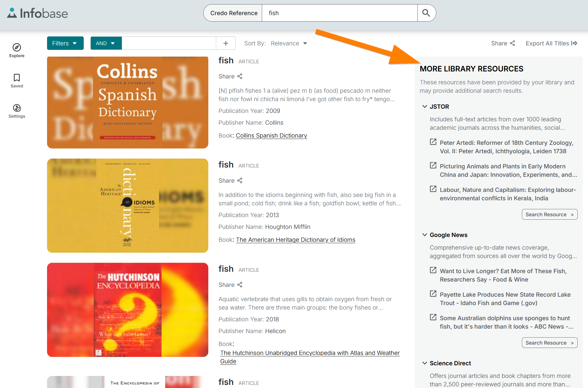Screen dimensions: 588x388
Task: Open external link icon for Want to Live Longer
Action: tap(433, 270)
